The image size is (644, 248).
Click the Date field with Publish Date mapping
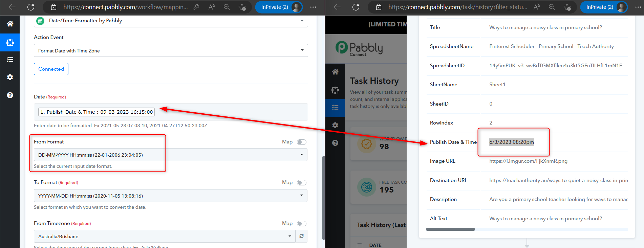[171, 112]
